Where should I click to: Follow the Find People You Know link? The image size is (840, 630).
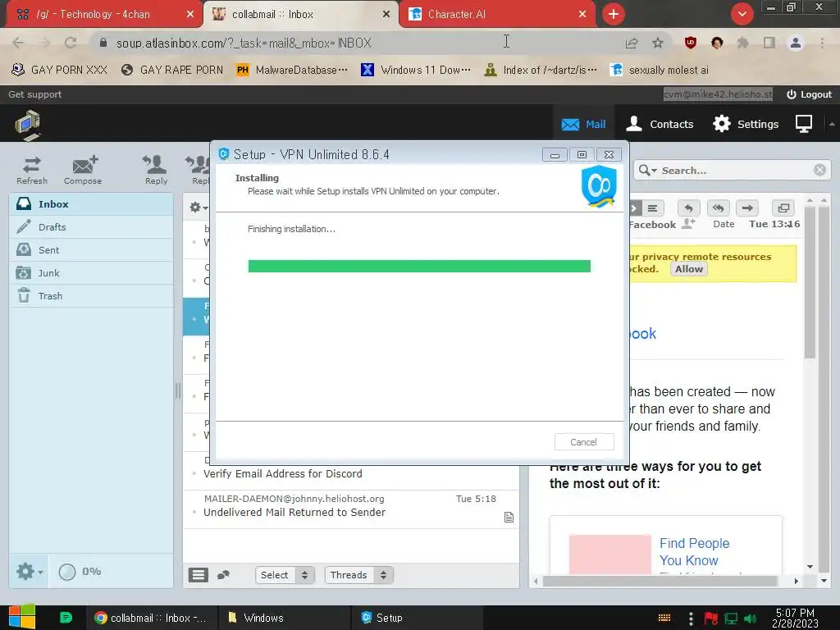pyautogui.click(x=694, y=552)
